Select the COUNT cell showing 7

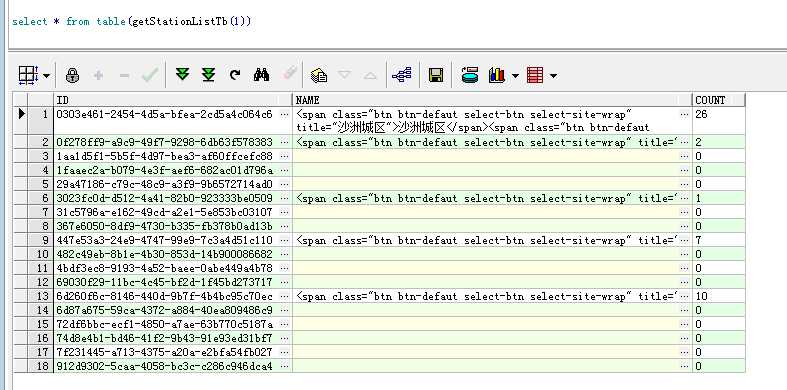point(718,240)
